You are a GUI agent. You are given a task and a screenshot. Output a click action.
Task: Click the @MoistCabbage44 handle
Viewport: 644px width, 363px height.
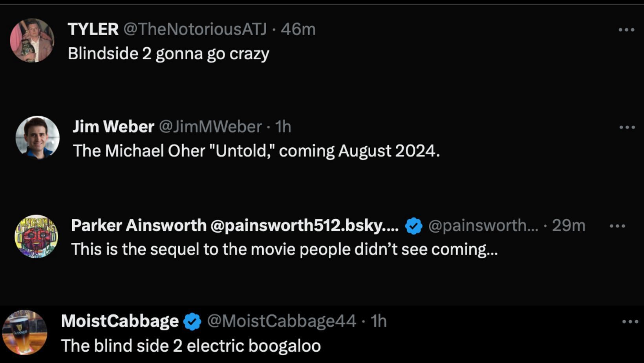coord(281,321)
